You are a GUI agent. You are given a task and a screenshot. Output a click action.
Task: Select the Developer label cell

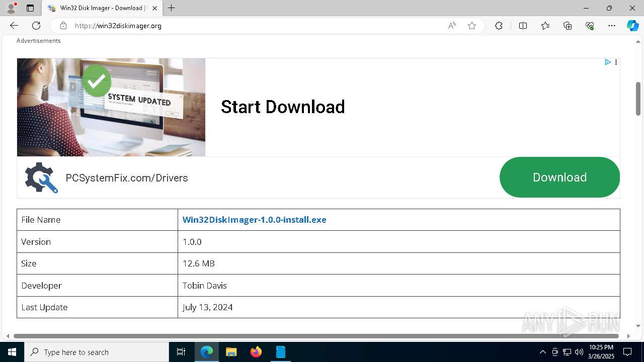click(97, 286)
